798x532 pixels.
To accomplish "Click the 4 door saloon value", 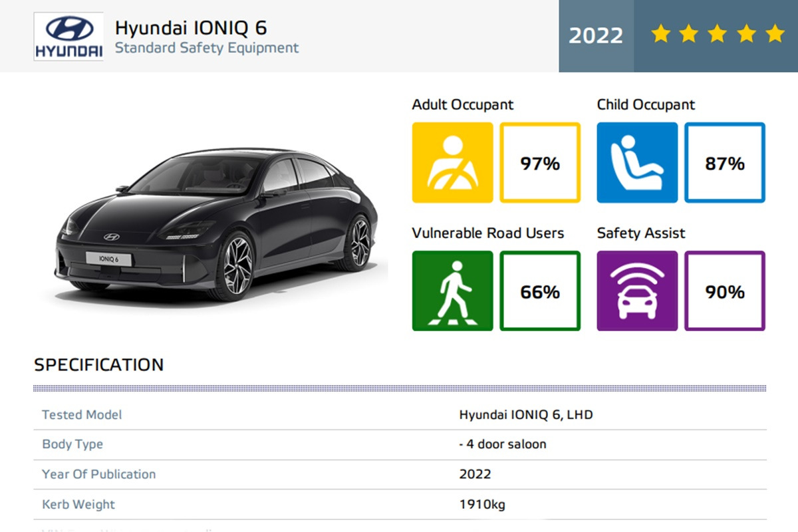I will click(503, 444).
